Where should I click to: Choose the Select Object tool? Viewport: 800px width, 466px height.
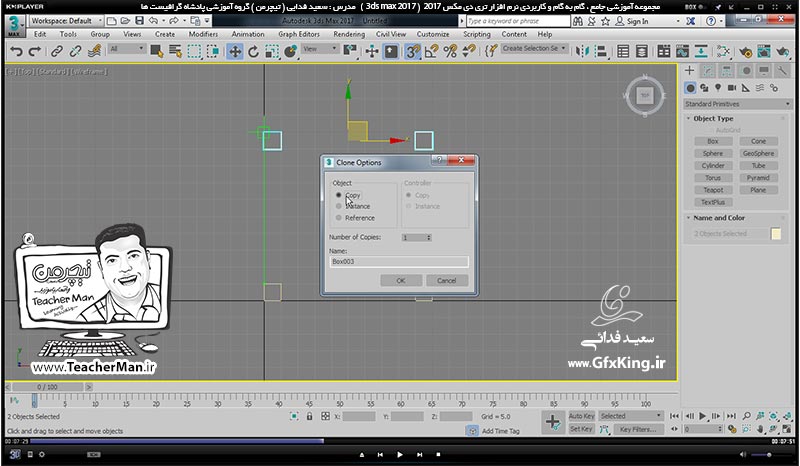157,51
